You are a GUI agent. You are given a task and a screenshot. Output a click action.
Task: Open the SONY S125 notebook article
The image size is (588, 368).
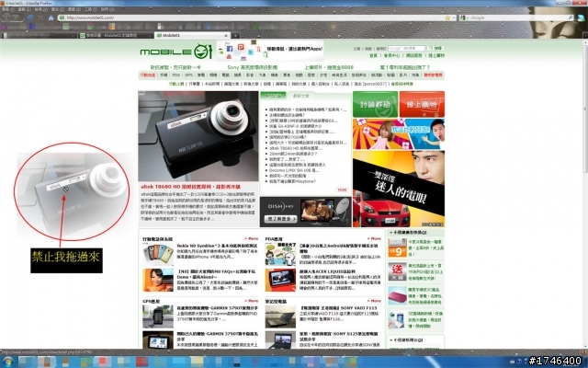(339, 336)
